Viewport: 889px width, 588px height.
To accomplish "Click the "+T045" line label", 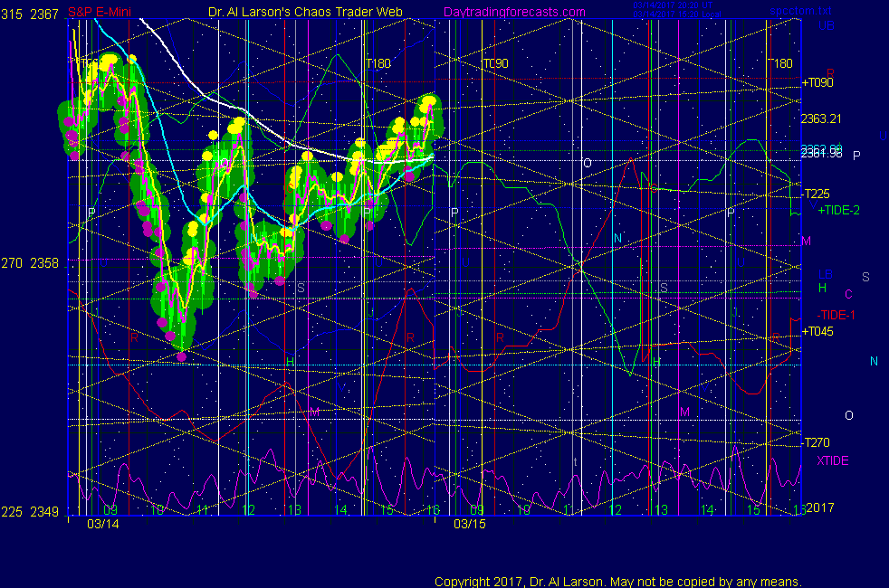I will coord(817,331).
